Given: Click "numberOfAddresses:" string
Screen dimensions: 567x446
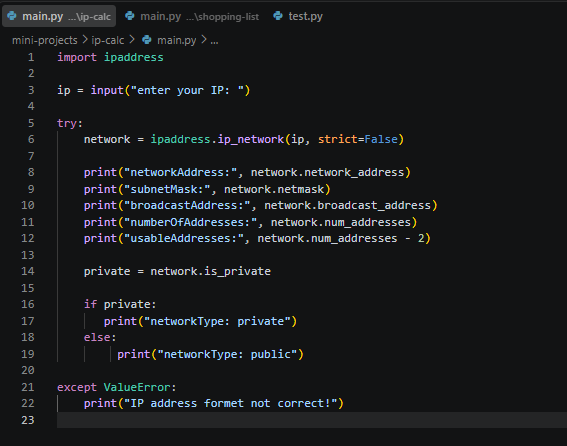Looking at the screenshot, I should click(x=191, y=222).
